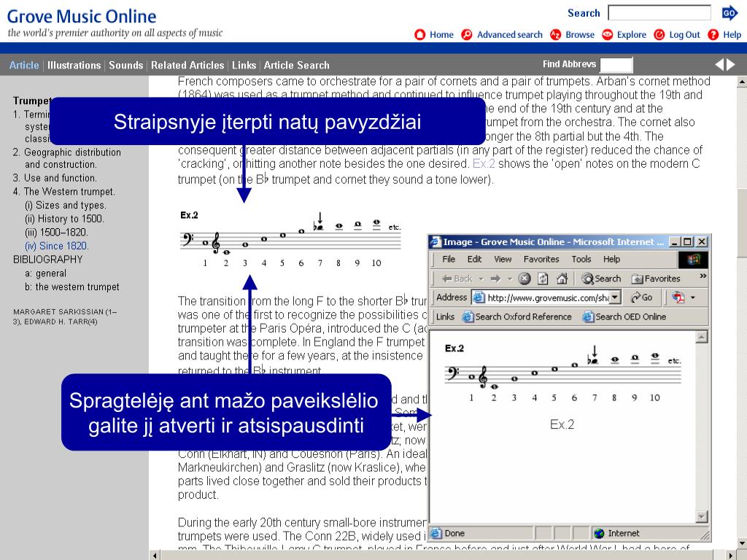Viewport: 747px width, 560px height.
Task: Open the Favorites menu in popup menu bar
Action: coord(541,259)
